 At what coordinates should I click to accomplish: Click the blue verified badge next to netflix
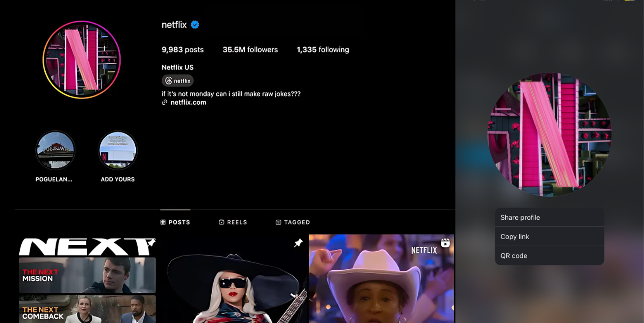click(x=195, y=25)
